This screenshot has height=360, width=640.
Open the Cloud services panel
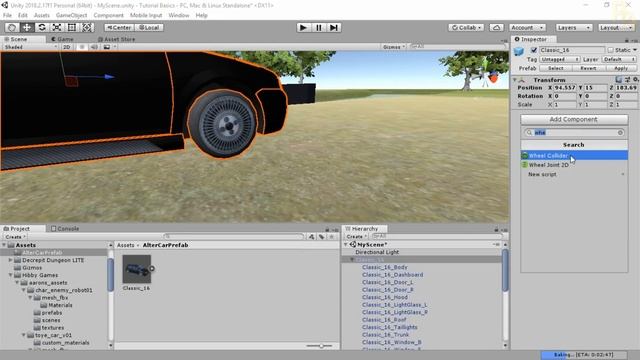496,27
